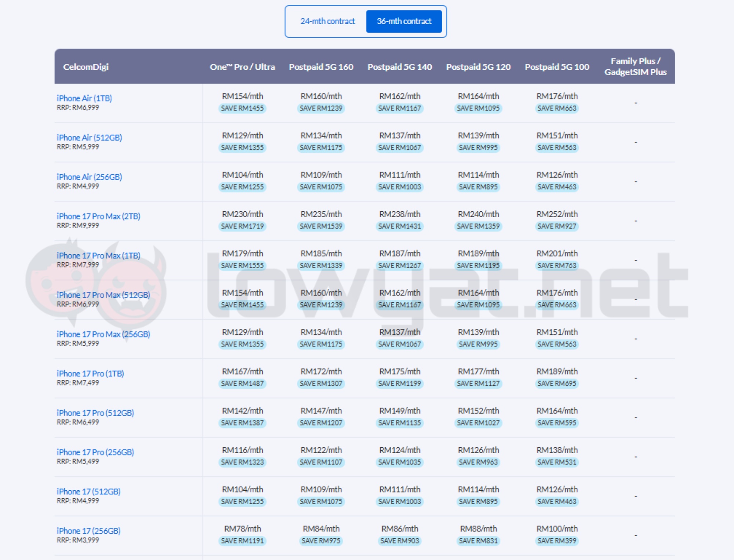
Task: Click RRP: RM9,999 under iPhone 17 Pro Max 2TB
Action: click(78, 225)
